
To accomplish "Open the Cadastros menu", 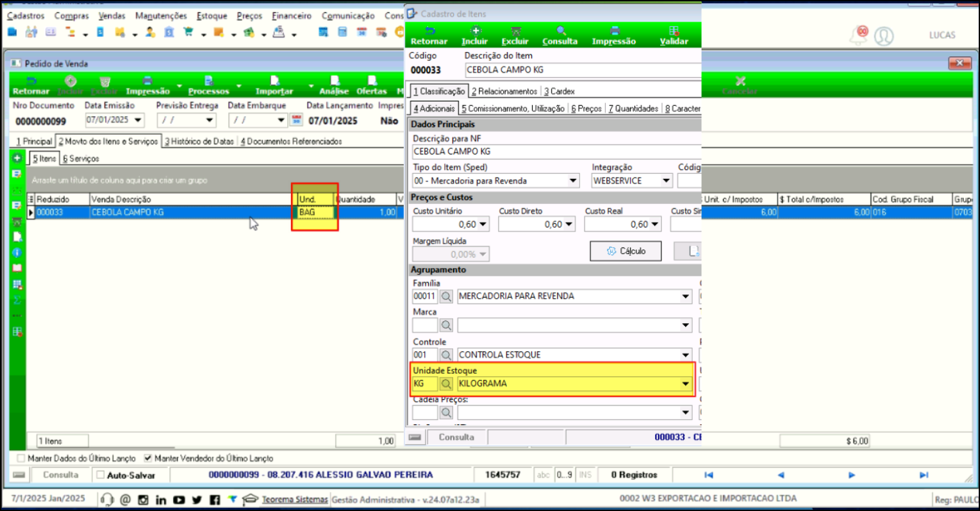I will (x=26, y=15).
